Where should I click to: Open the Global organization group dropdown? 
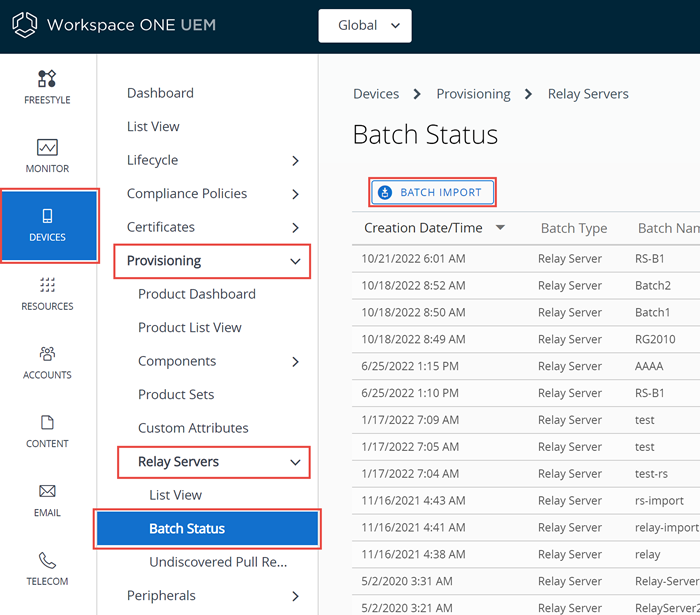pyautogui.click(x=365, y=26)
